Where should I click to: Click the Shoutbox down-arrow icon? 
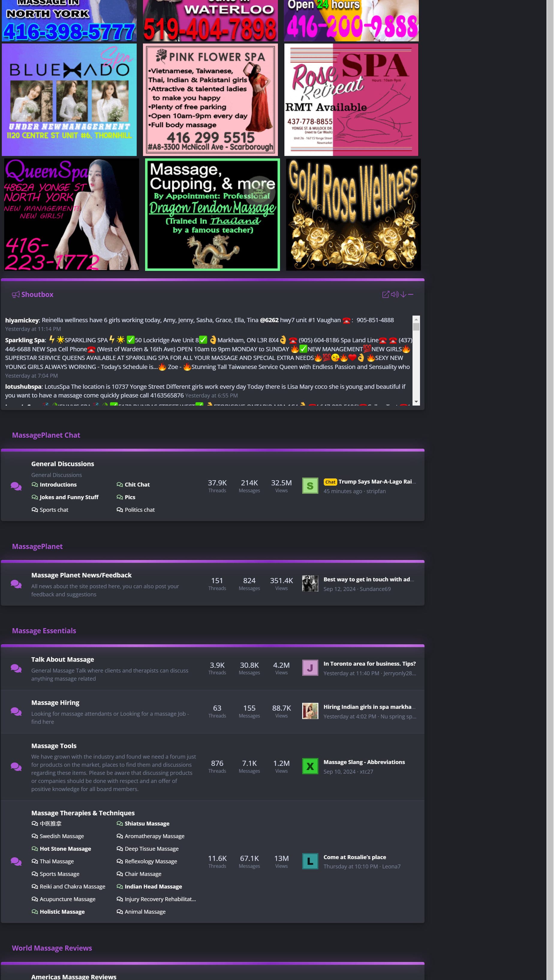(x=403, y=294)
